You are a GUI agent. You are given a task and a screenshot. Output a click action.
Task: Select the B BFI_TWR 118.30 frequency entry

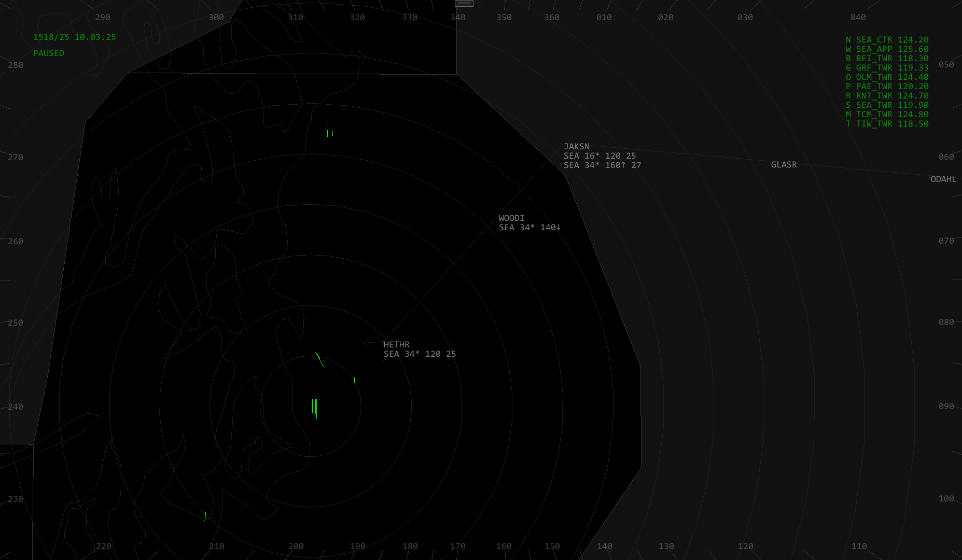[x=887, y=59]
